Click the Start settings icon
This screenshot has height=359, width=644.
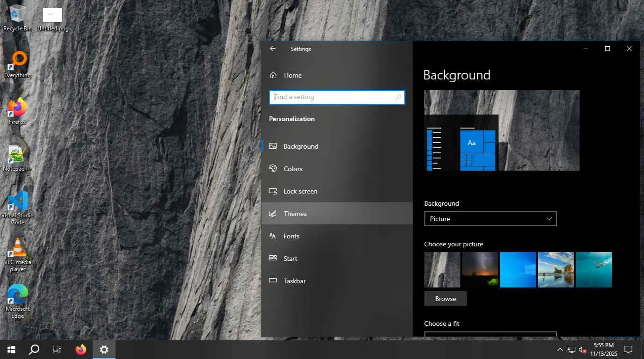(x=273, y=258)
